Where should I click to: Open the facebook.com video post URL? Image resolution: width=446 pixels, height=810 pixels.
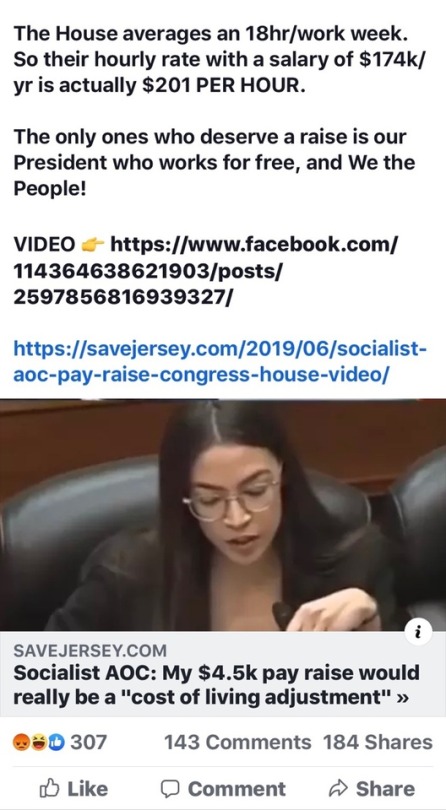click(x=205, y=270)
